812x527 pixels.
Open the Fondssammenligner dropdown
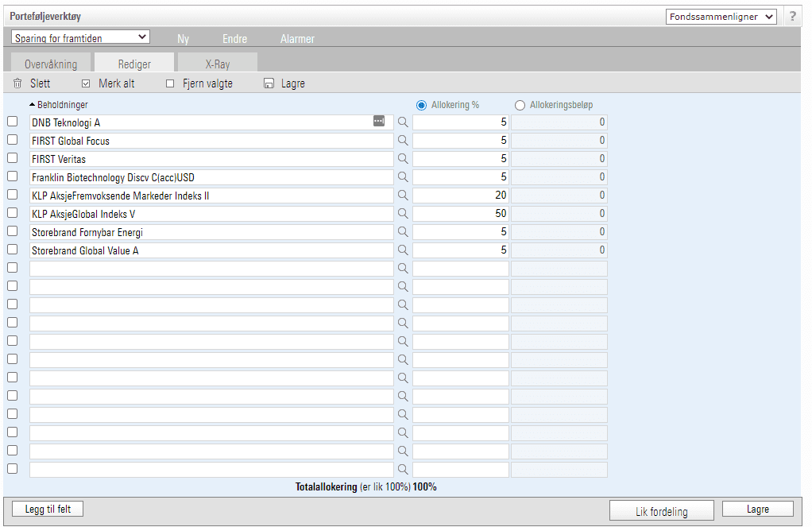pos(721,17)
